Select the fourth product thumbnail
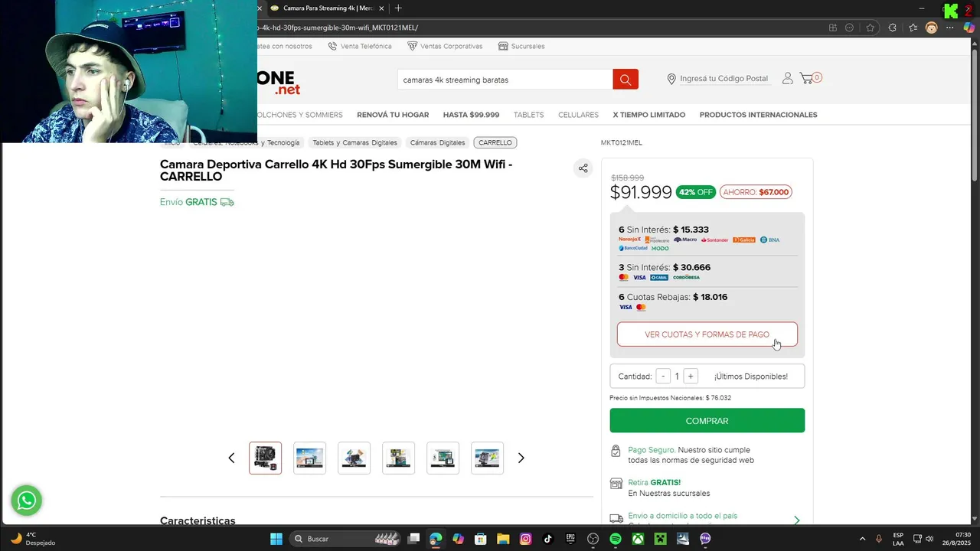This screenshot has width=980, height=551. [398, 458]
